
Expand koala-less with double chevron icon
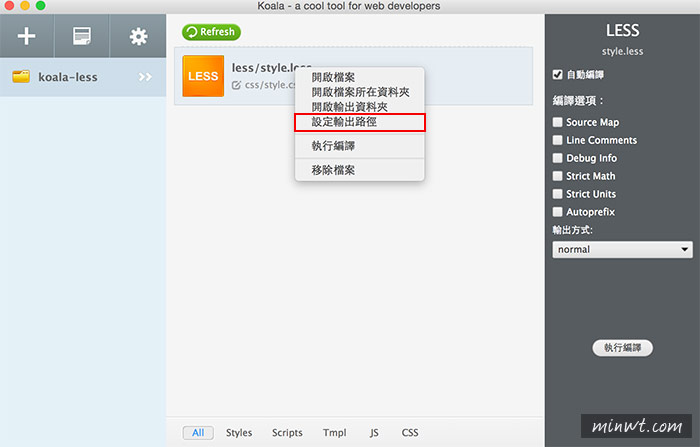point(145,77)
